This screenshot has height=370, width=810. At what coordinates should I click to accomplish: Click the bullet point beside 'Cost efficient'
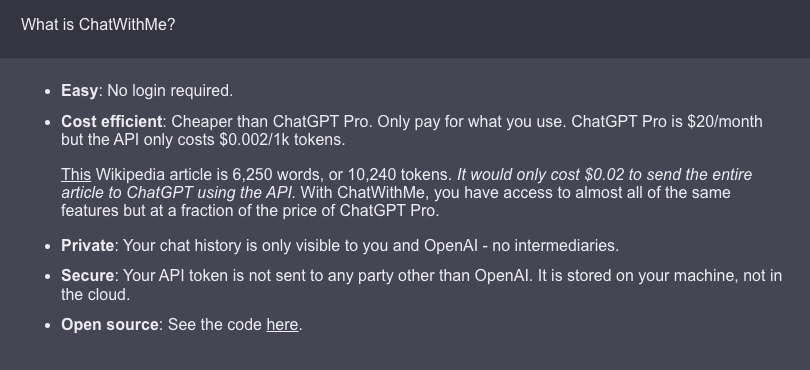pyautogui.click(x=48, y=122)
